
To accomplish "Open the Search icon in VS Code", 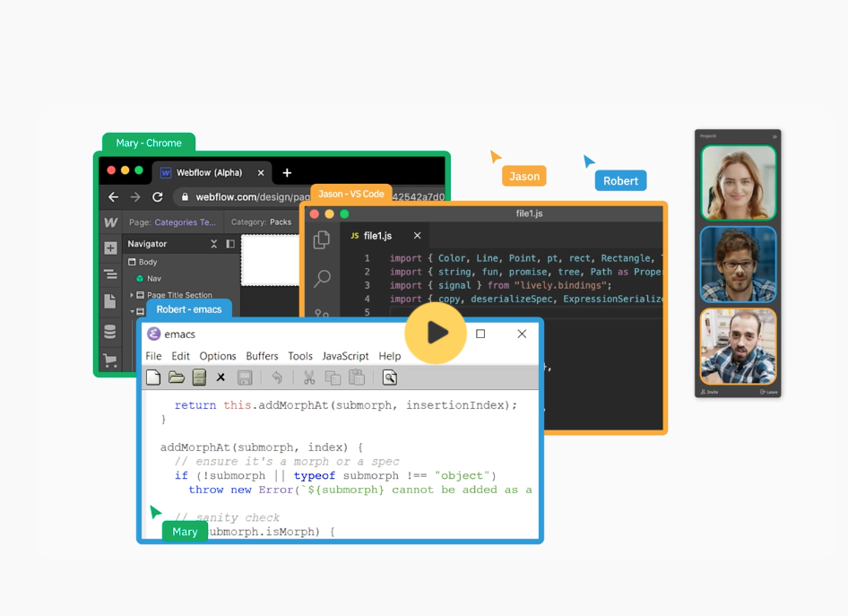I will 323,279.
